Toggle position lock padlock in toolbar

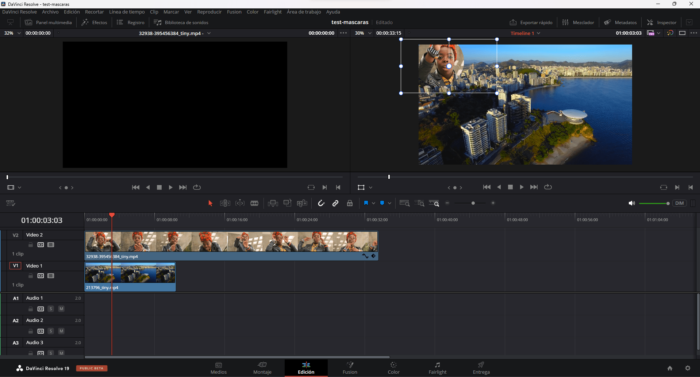click(350, 203)
